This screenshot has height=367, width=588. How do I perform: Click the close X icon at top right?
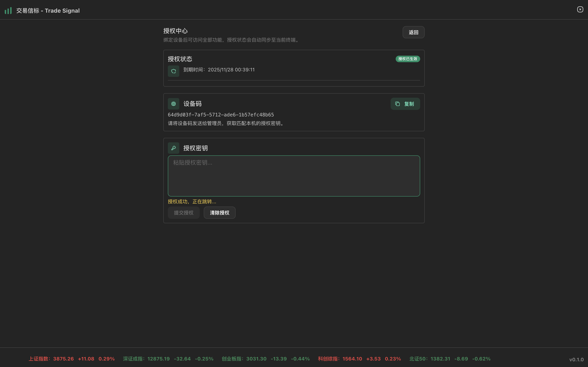pyautogui.click(x=580, y=9)
